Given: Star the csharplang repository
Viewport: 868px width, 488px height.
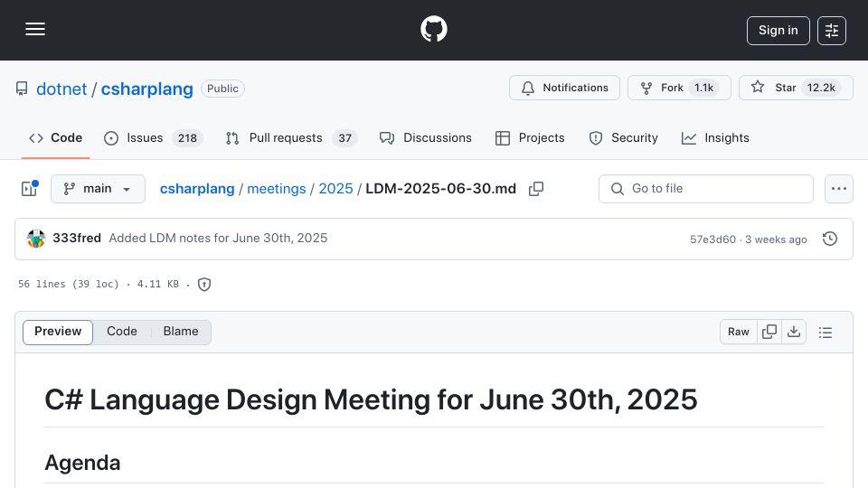Looking at the screenshot, I should point(796,88).
